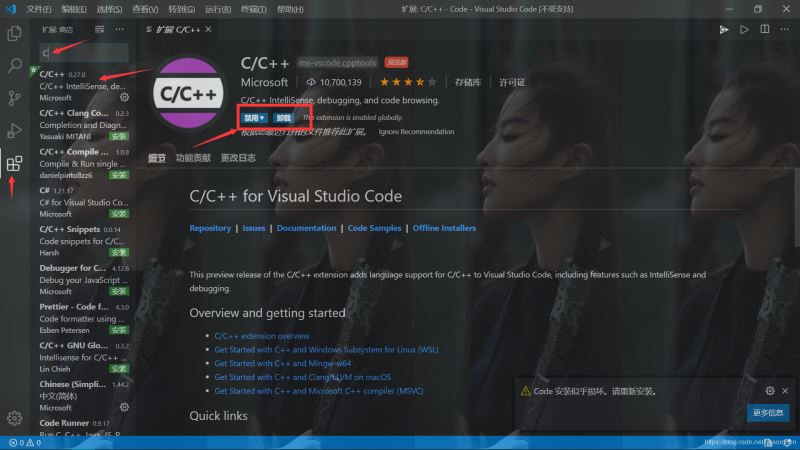Dismiss the corrupt installation notification
The image size is (800, 450).
(785, 391)
